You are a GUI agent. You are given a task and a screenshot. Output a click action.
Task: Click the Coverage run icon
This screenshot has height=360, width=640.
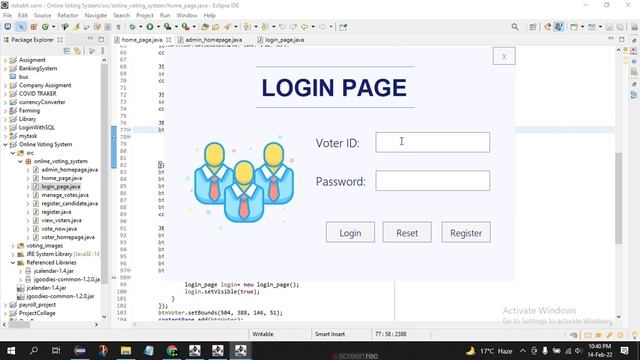(x=167, y=27)
